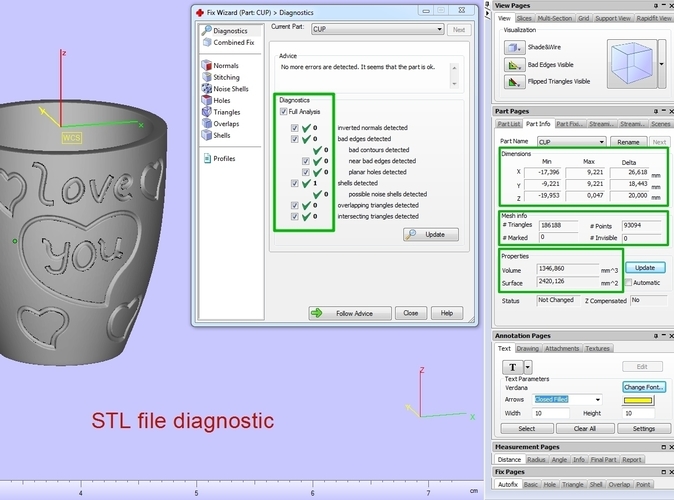Toggle bad edges detected checkbox
674x500 pixels.
click(294, 139)
